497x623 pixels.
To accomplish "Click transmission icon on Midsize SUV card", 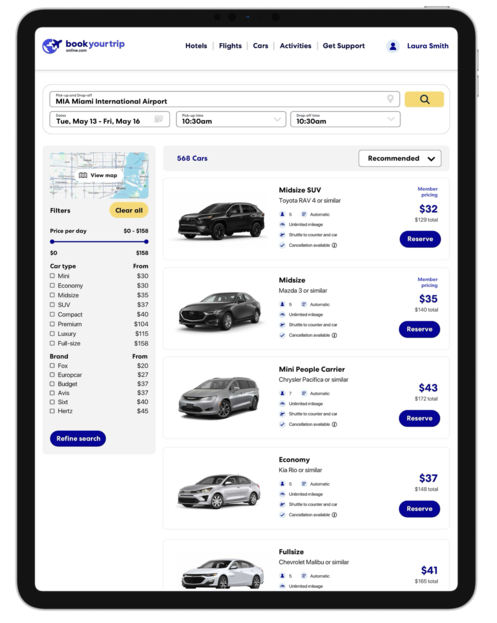I will [x=304, y=214].
